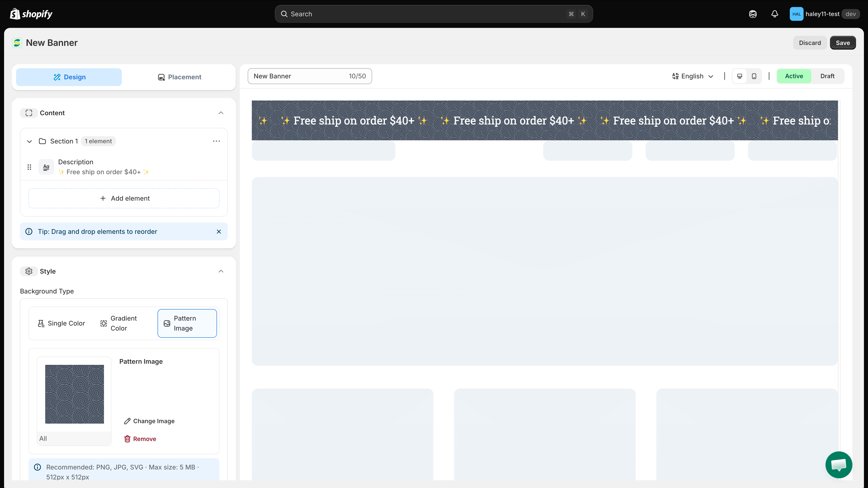This screenshot has height=488, width=868.
Task: Set banner status to Draft
Action: point(827,76)
